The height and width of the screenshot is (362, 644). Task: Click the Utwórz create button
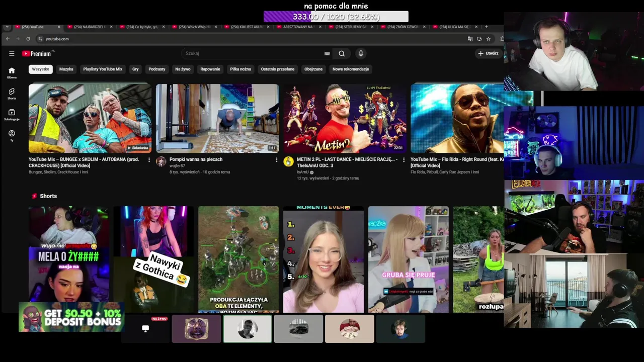488,53
